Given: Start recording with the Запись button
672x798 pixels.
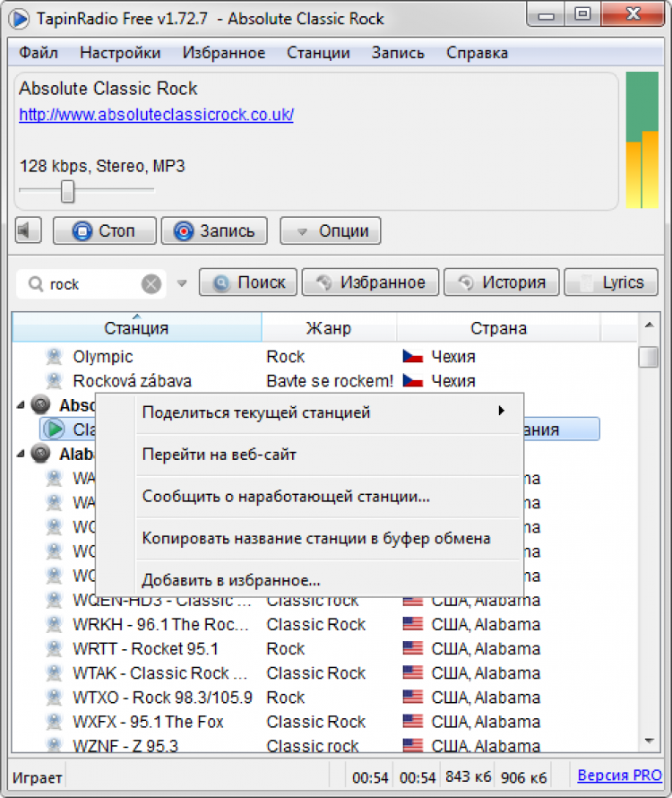Looking at the screenshot, I should pyautogui.click(x=214, y=230).
